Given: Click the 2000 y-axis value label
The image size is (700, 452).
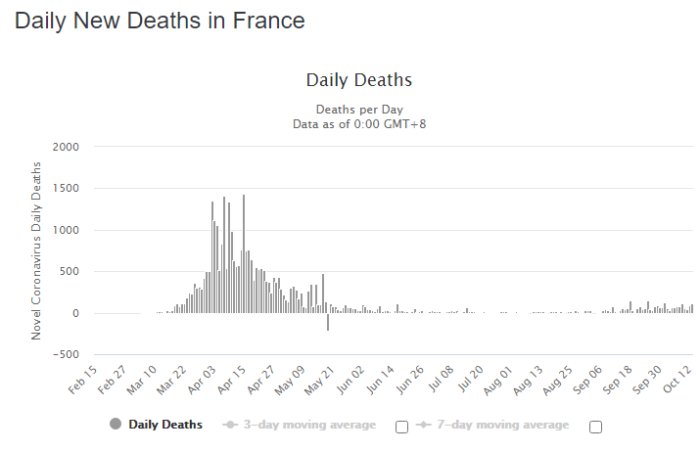Looking at the screenshot, I should (66, 147).
